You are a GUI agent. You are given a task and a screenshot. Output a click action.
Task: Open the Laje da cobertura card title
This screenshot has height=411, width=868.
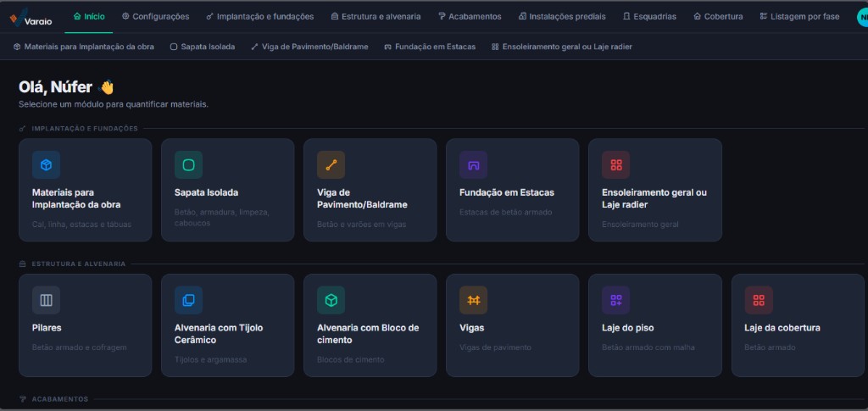[782, 328]
